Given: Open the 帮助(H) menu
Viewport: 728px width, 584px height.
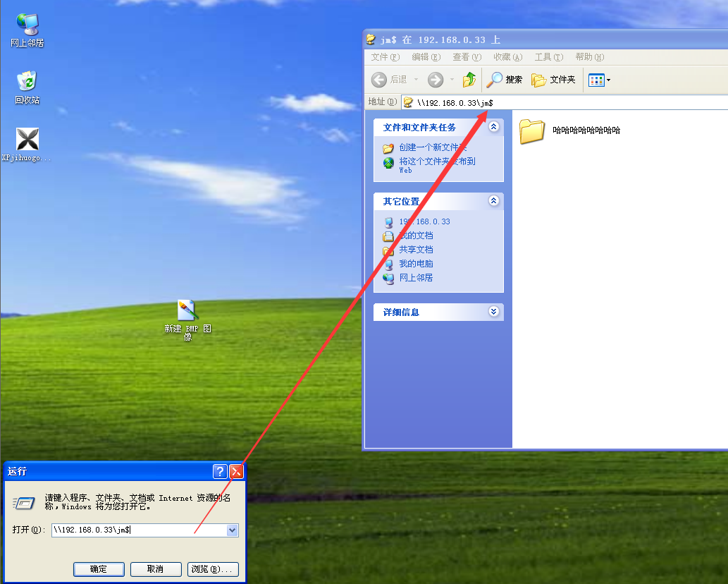Looking at the screenshot, I should [x=590, y=57].
